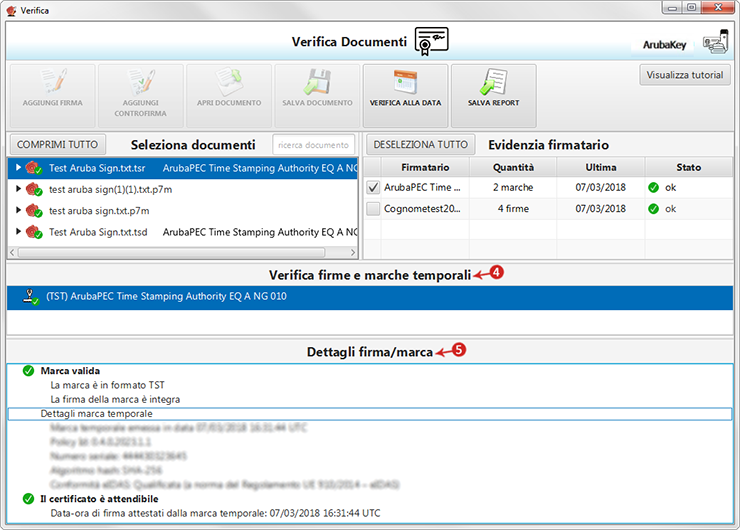Maximize the Verifica window
Screen dimensions: 740x530
691,8
